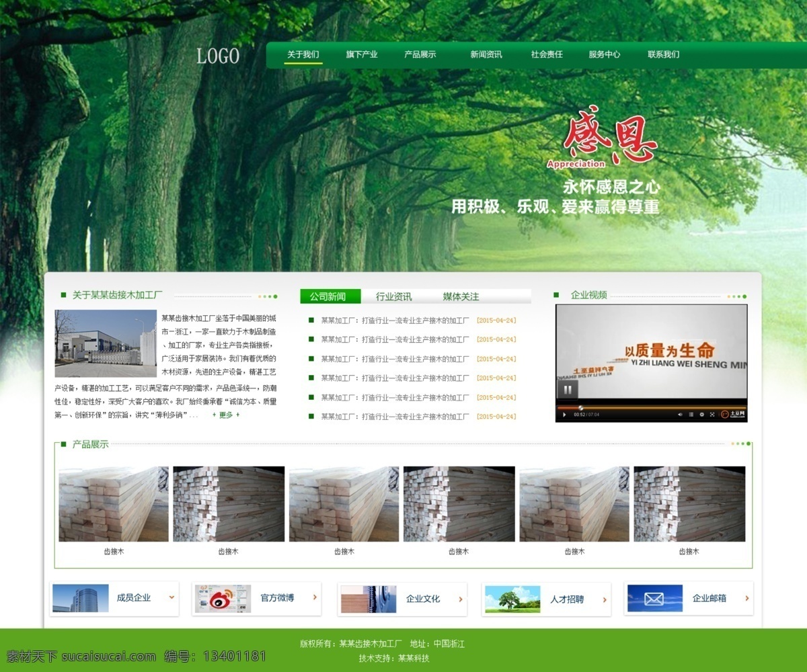Open the video playlist icon
The width and height of the screenshot is (807, 672).
click(691, 415)
